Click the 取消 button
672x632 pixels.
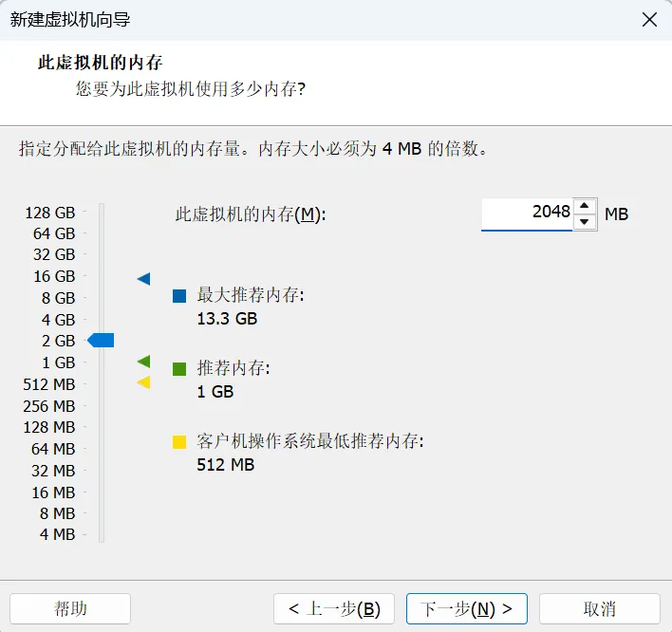[600, 608]
